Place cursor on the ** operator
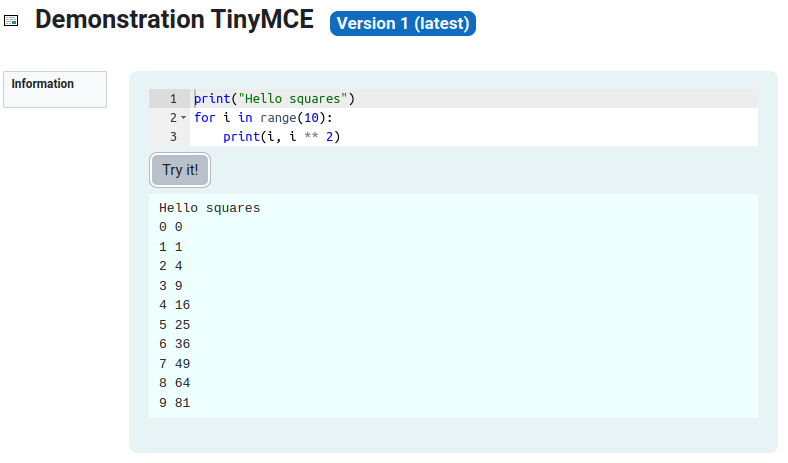This screenshot has width=788, height=463. 310,137
